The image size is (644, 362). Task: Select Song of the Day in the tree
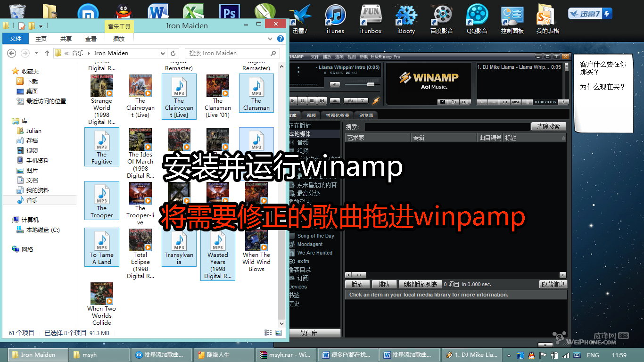tap(315, 236)
